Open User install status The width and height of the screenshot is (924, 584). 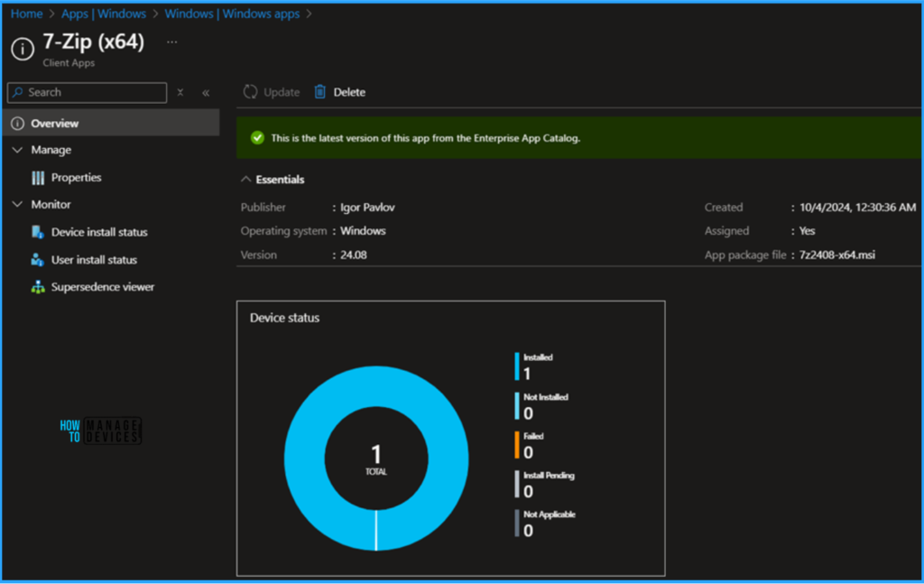pos(94,259)
